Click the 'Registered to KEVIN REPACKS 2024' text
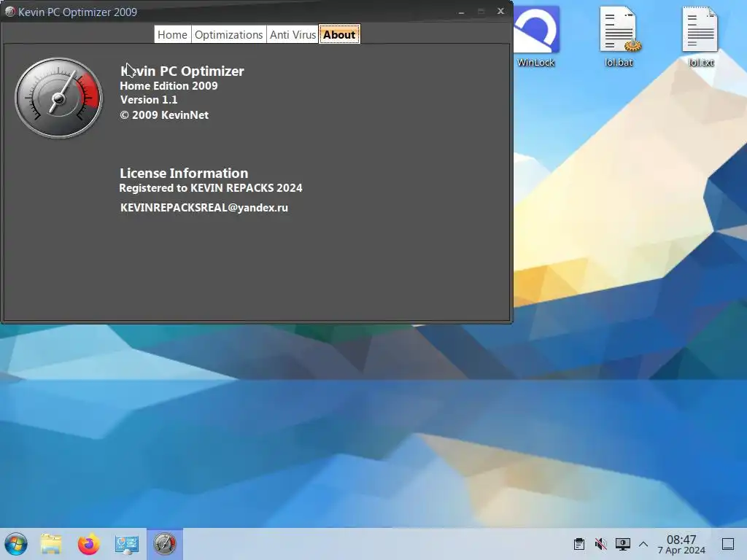 211,187
